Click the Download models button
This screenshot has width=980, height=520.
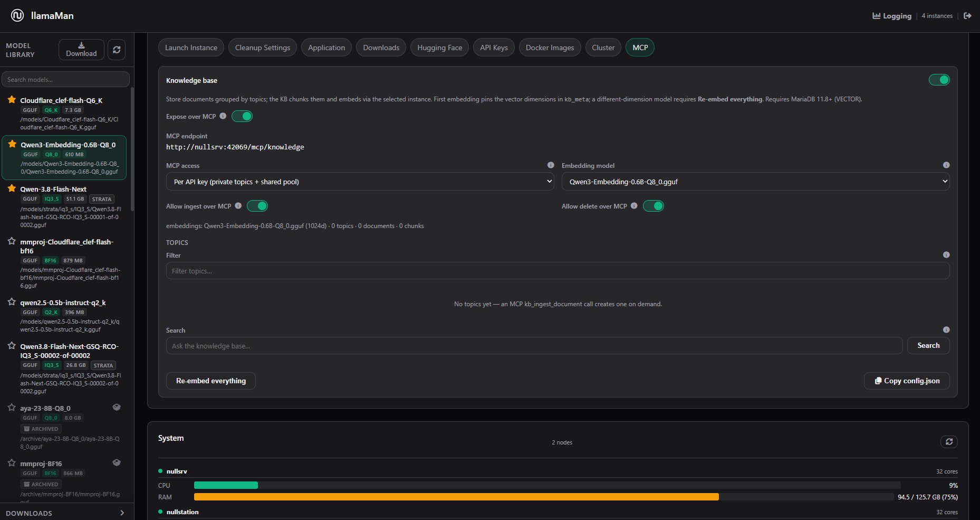pyautogui.click(x=81, y=50)
